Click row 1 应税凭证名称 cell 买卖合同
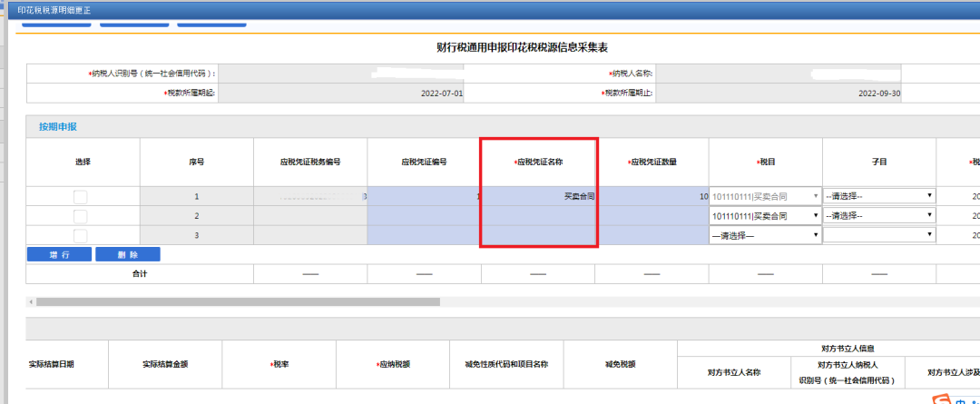 [x=538, y=196]
